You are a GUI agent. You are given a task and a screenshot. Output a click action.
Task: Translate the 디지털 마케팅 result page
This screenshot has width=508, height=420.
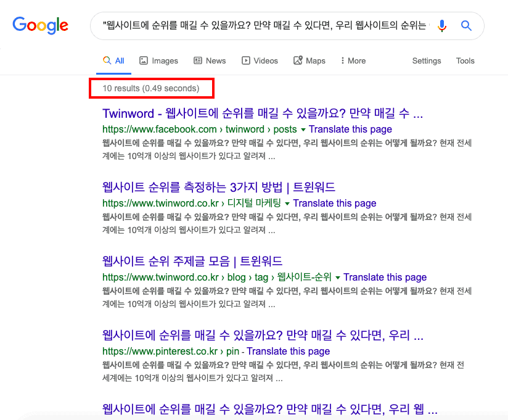pyautogui.click(x=335, y=203)
